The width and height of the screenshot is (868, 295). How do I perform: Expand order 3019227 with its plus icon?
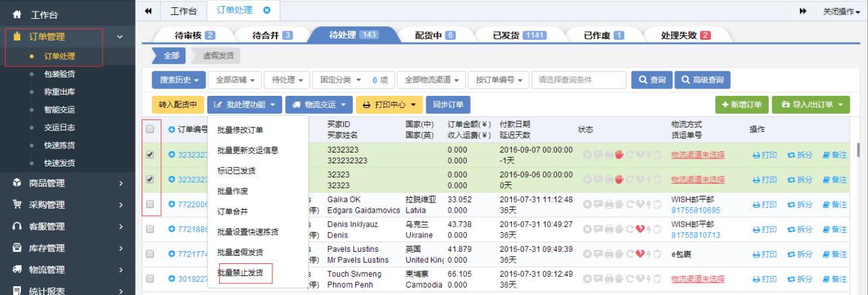172,278
